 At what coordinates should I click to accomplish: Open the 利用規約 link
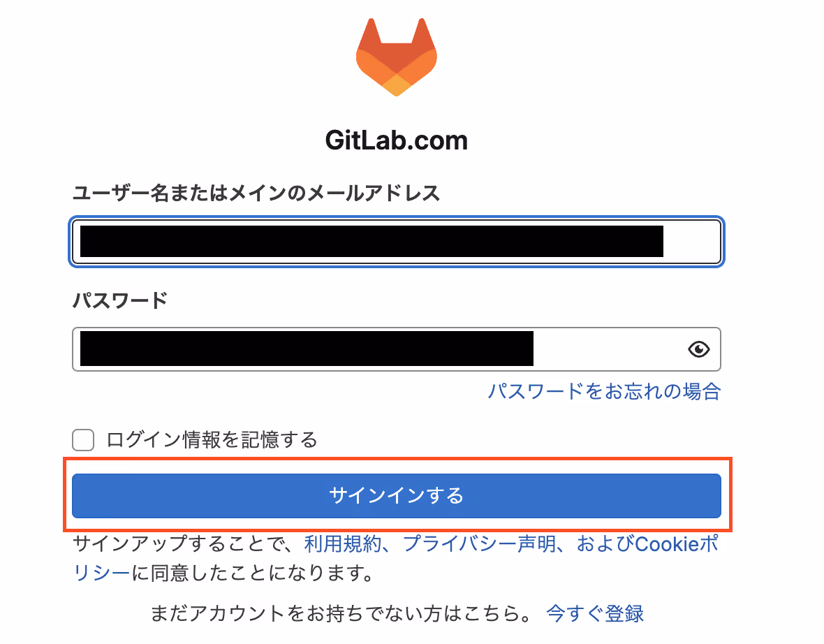(343, 543)
